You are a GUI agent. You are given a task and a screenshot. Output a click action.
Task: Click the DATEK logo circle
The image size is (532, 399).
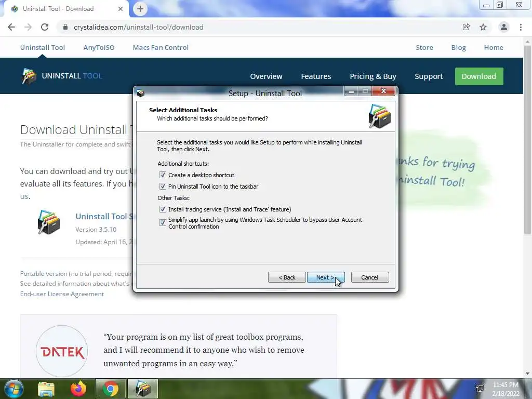pyautogui.click(x=62, y=351)
